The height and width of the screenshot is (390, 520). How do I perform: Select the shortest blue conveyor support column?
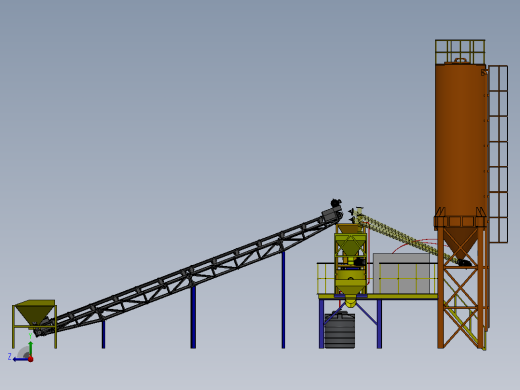tap(103, 334)
